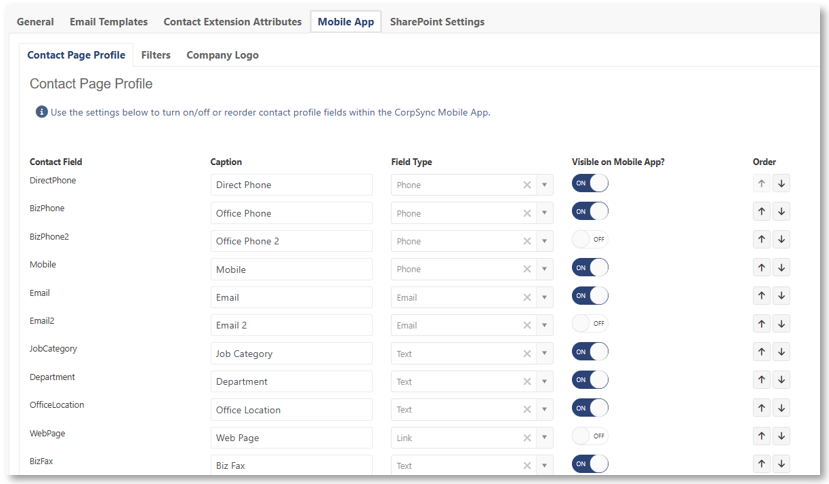Enable WebPage visibility switch
Image resolution: width=829 pixels, height=484 pixels.
[590, 436]
